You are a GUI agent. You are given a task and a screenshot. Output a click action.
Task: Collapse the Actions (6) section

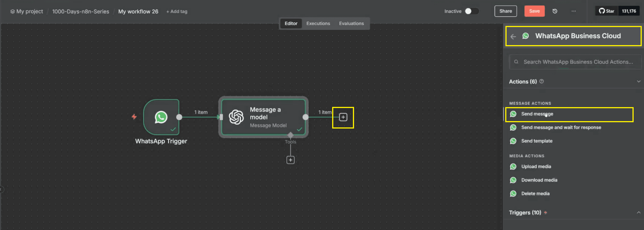(x=639, y=81)
